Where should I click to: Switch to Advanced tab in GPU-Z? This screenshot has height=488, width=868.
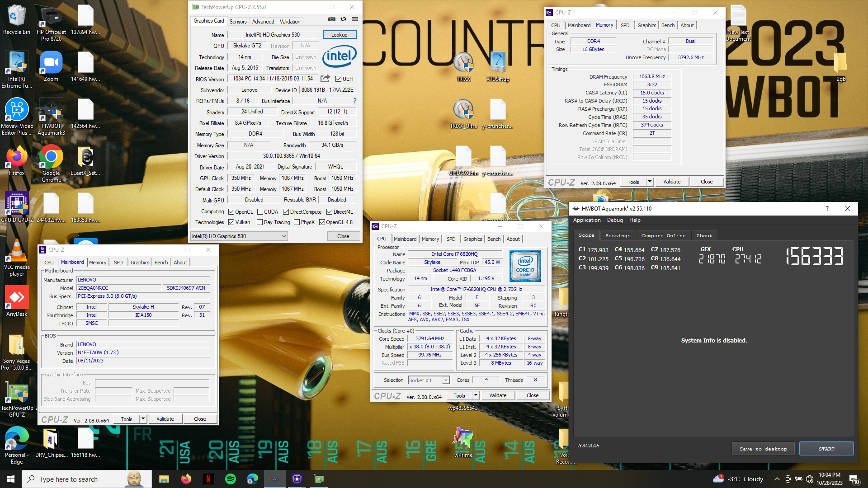(263, 21)
